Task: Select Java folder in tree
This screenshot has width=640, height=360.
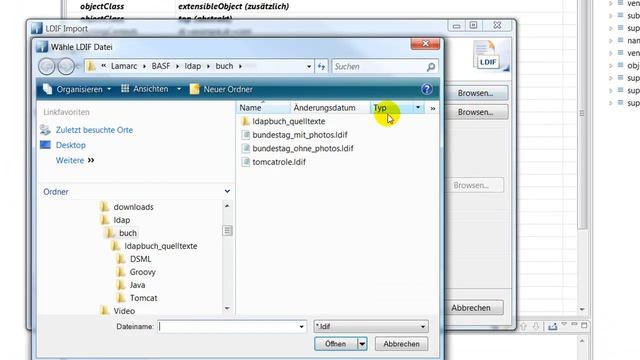Action: point(137,285)
